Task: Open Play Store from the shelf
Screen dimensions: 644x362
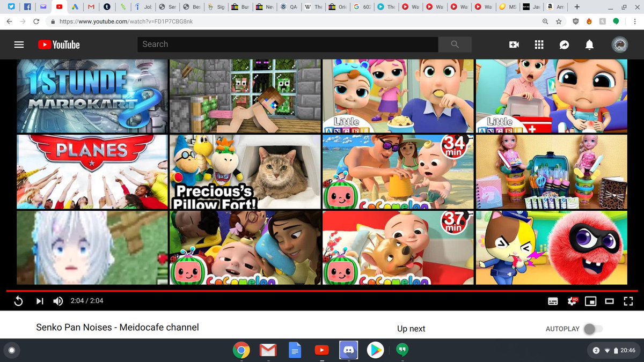Action: 375,351
